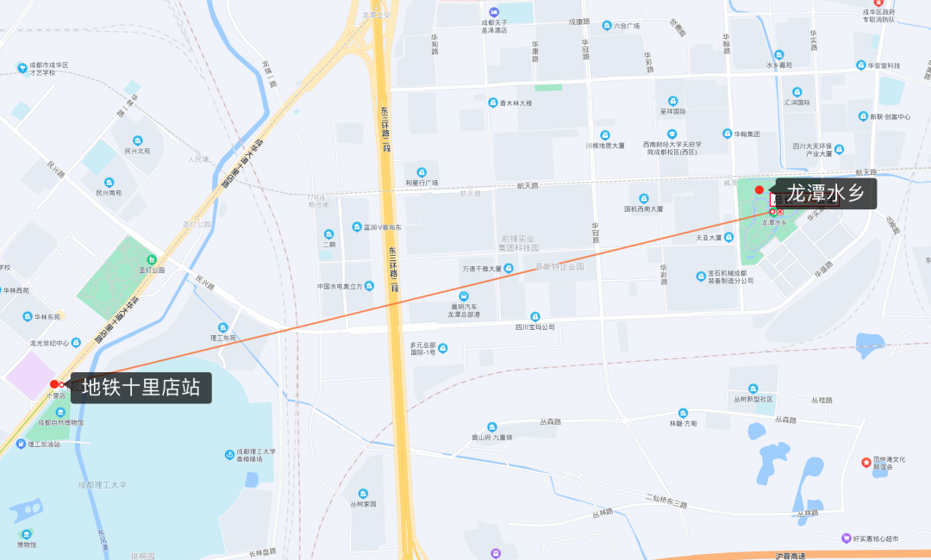Viewport: 931px width, 560px height.
Task: Click the orange route line between markers
Action: [416, 298]
